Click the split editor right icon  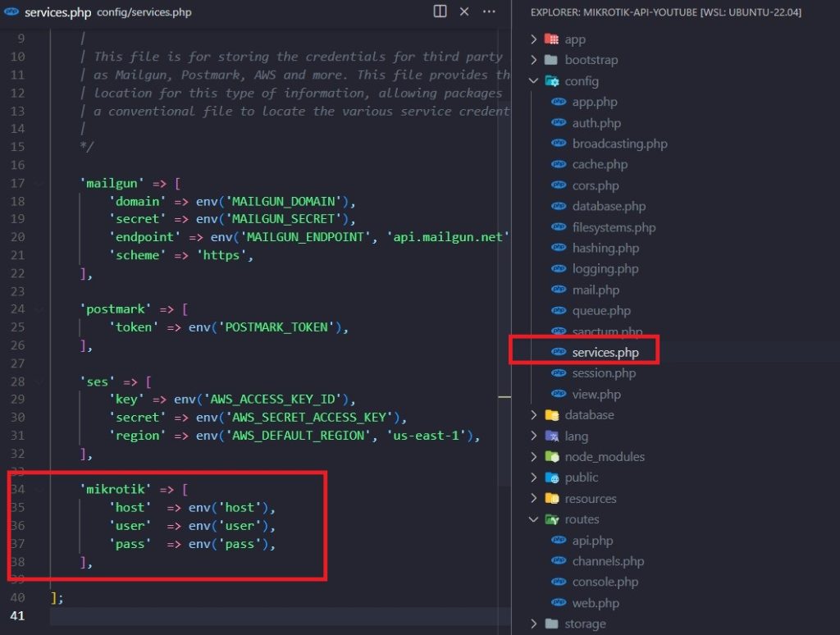coord(441,11)
